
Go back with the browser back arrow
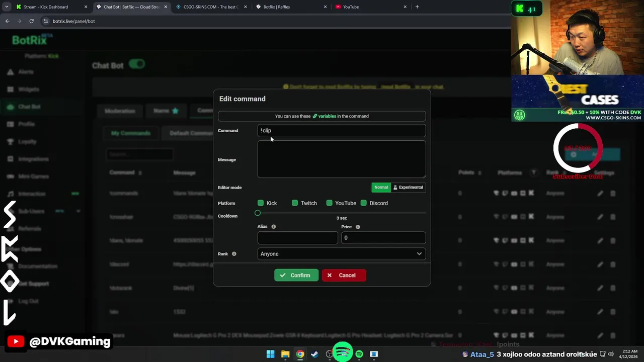tap(7, 21)
